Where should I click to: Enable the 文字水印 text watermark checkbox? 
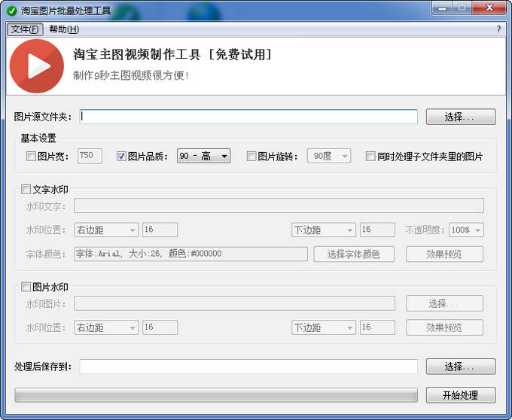pos(26,190)
